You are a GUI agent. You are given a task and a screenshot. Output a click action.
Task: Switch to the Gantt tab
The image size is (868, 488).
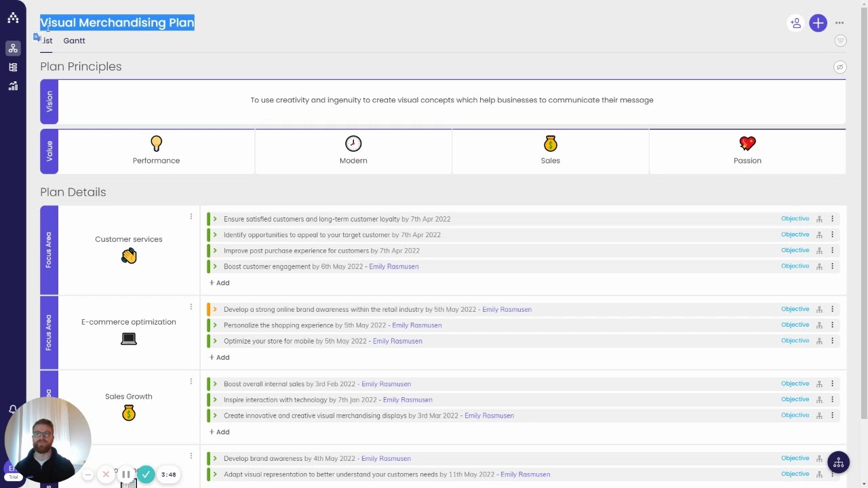tap(74, 41)
